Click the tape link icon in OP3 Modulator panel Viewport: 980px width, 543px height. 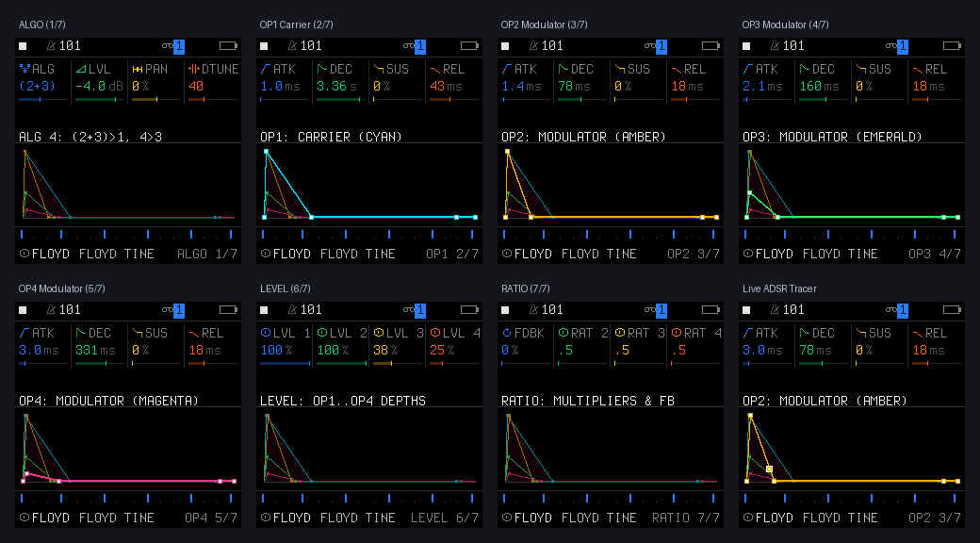tap(890, 45)
